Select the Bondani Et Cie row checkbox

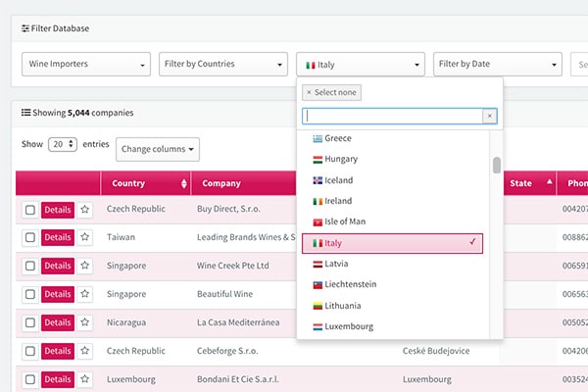pyautogui.click(x=30, y=379)
